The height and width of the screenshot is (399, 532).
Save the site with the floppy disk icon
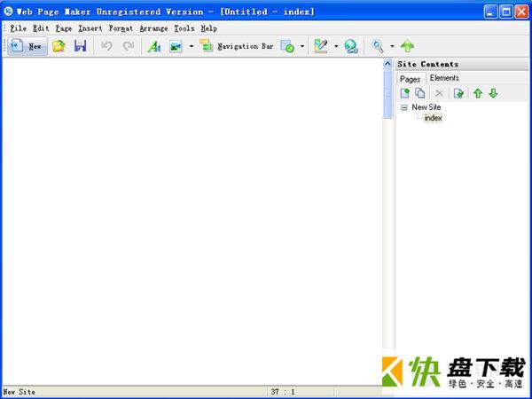coord(81,46)
